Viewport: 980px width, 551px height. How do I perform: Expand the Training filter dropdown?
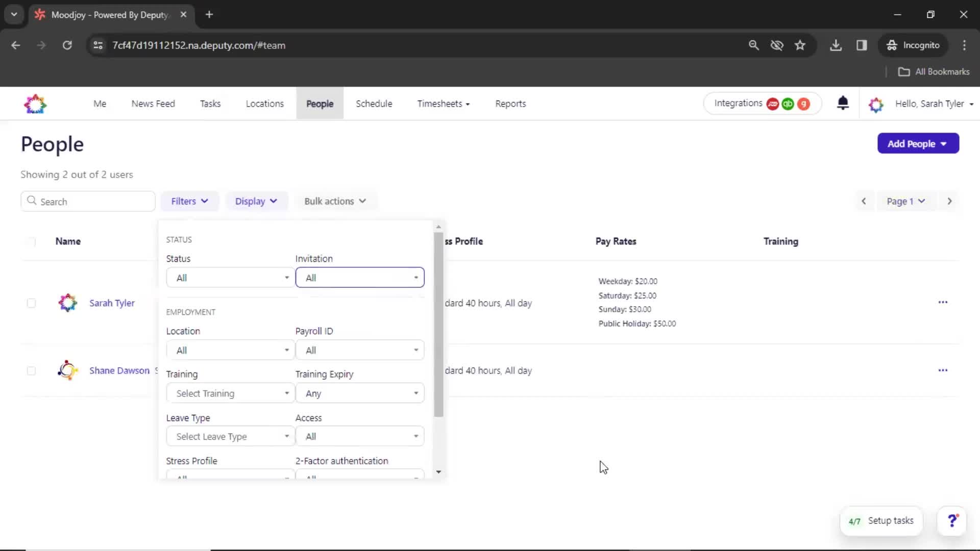229,393
